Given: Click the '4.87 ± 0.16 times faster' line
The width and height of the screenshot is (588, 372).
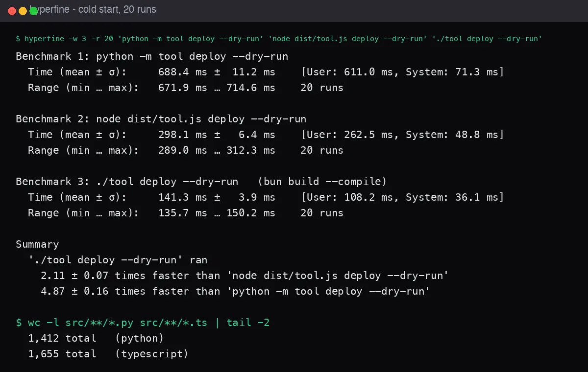Looking at the screenshot, I should pos(236,291).
